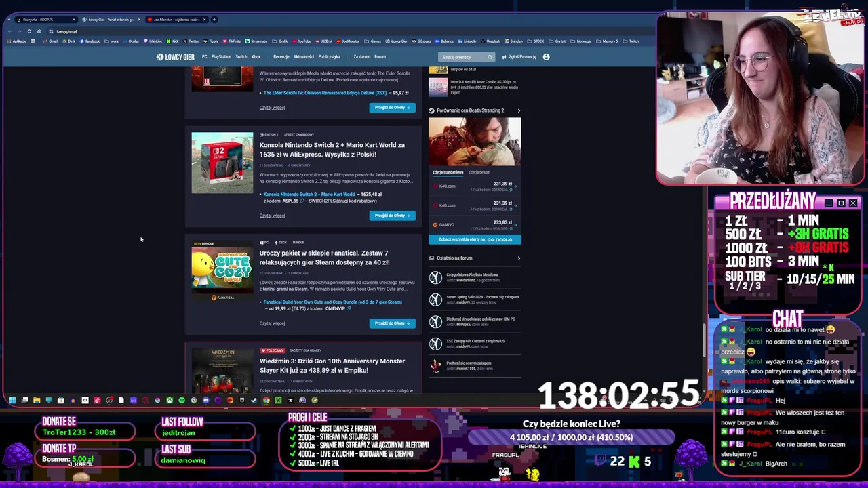
Task: Open Spotify from the taskbar
Action: [x=182, y=400]
